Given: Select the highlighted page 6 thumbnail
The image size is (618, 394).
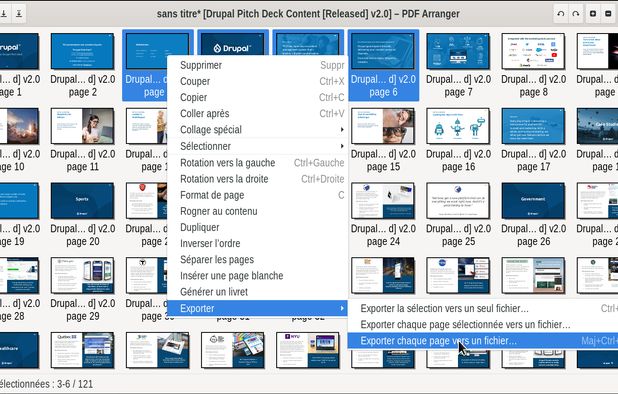Looking at the screenshot, I should click(383, 51).
